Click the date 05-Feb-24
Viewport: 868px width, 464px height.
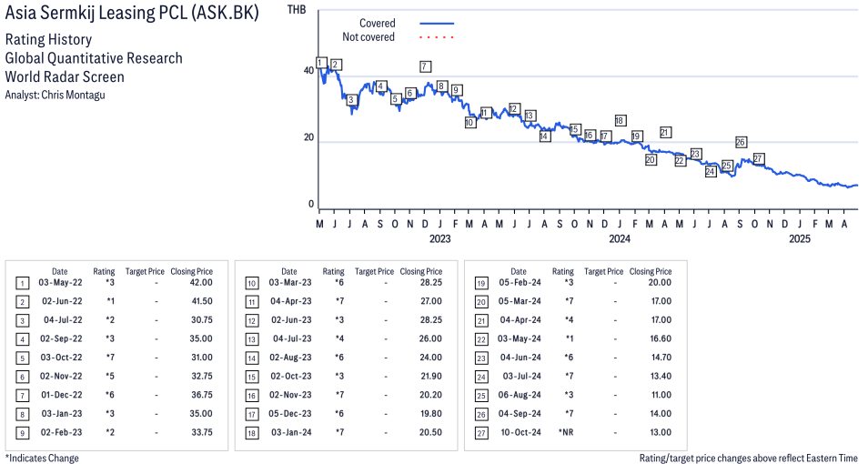click(520, 282)
